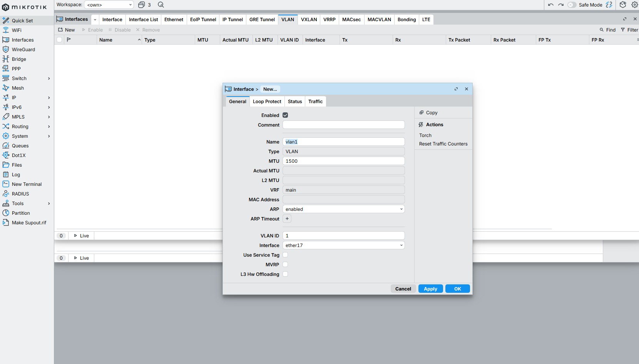Open the search magnifier beside workspace
Image resolution: width=639 pixels, height=364 pixels.
click(x=161, y=5)
